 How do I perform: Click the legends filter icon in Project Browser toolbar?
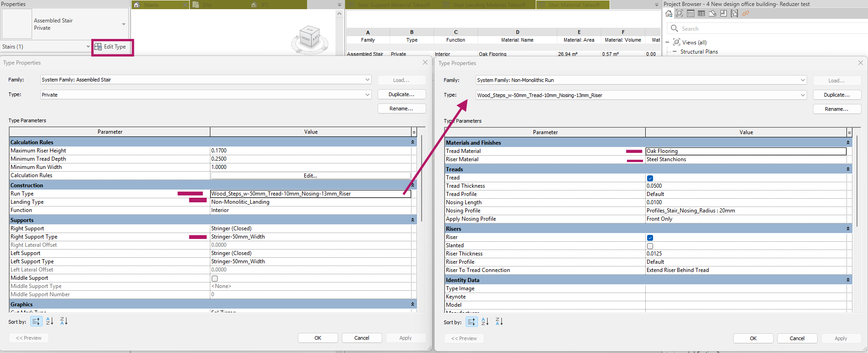tap(691, 13)
